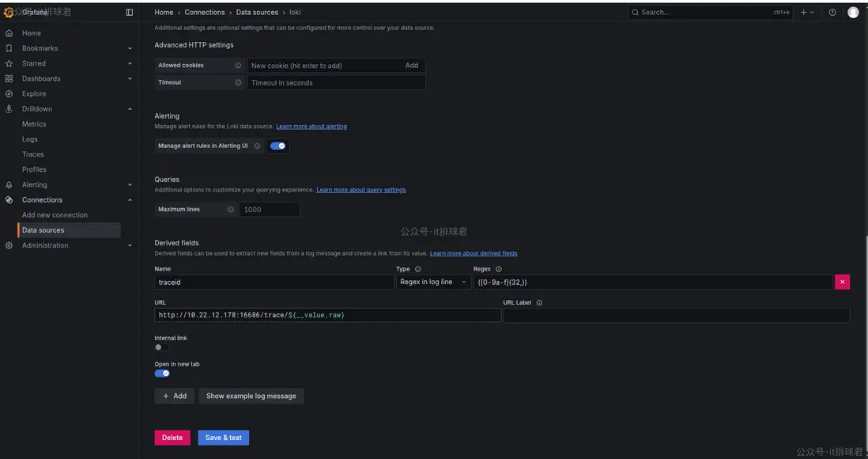The width and height of the screenshot is (868, 459).
Task: Click the help question mark icon
Action: pos(832,12)
